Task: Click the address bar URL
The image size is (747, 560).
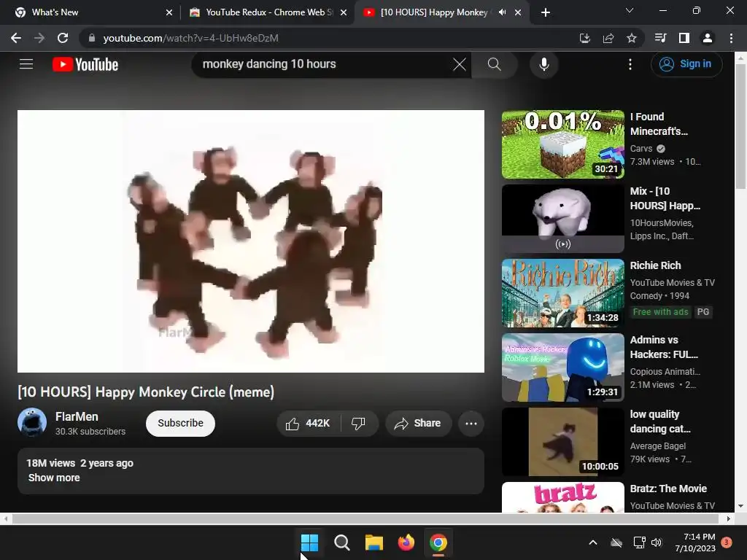Action: tap(190, 38)
